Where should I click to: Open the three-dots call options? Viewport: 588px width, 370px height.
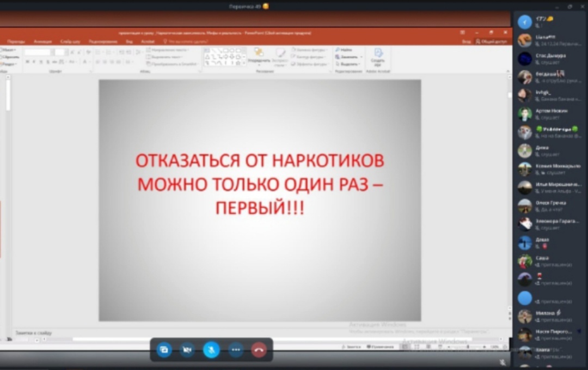[236, 350]
